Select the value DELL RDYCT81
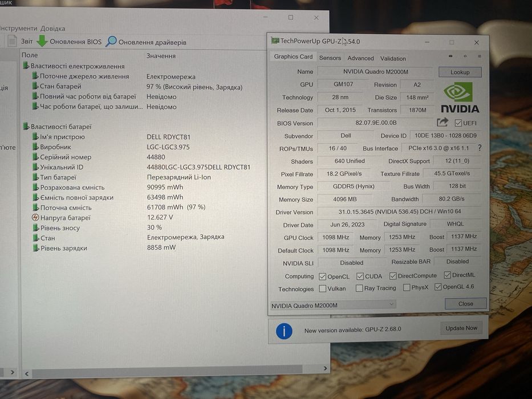This screenshot has width=532, height=399. click(168, 137)
